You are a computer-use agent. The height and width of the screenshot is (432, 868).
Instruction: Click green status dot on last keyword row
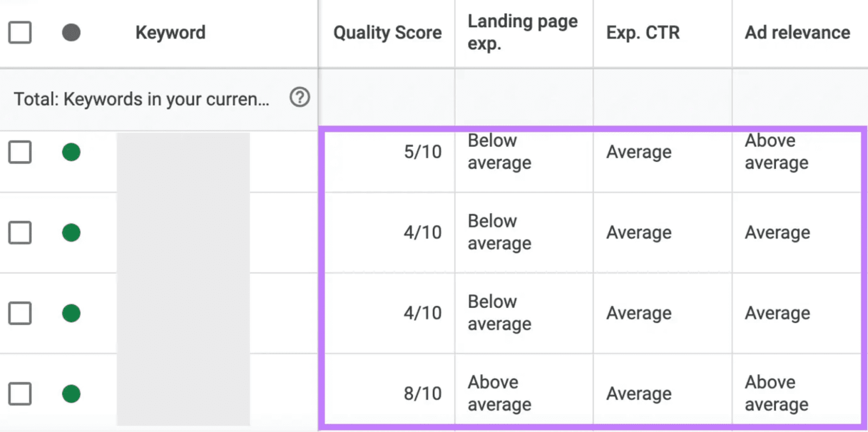coord(70,393)
